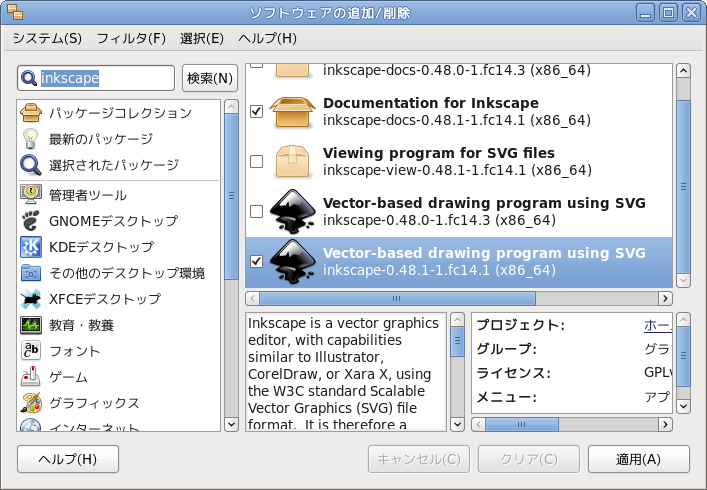
Task: Select the Documentation for Inkscape row
Action: [x=459, y=111]
